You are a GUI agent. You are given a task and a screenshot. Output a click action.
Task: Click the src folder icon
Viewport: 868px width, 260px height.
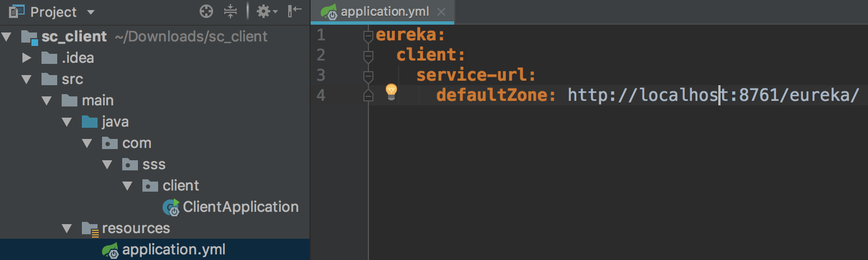pyautogui.click(x=49, y=79)
